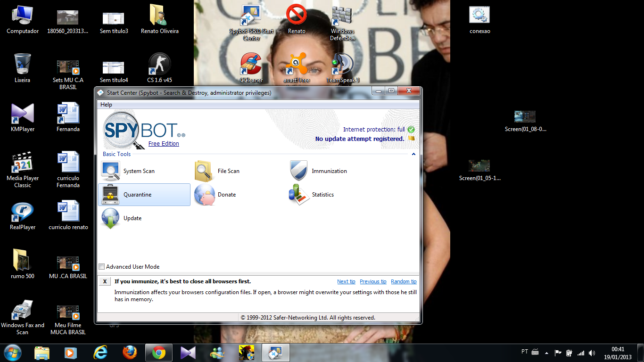
Task: Collapse the Basic Tools section
Action: pos(413,154)
